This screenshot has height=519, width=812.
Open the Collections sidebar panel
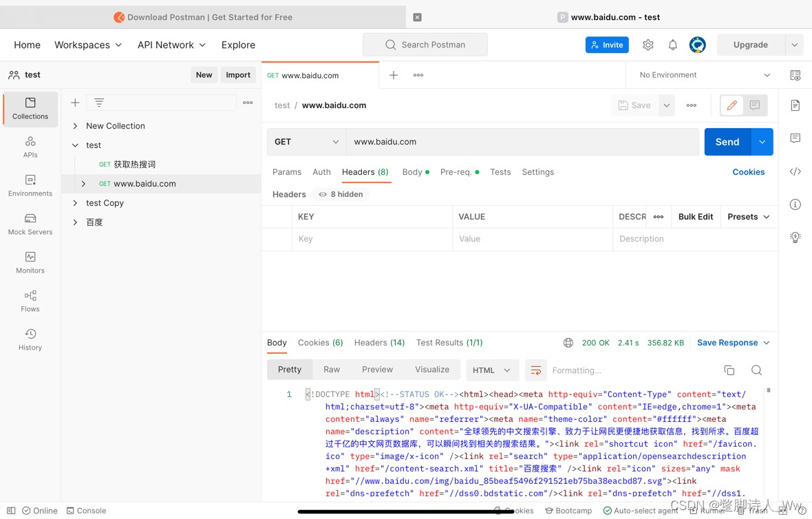(30, 109)
